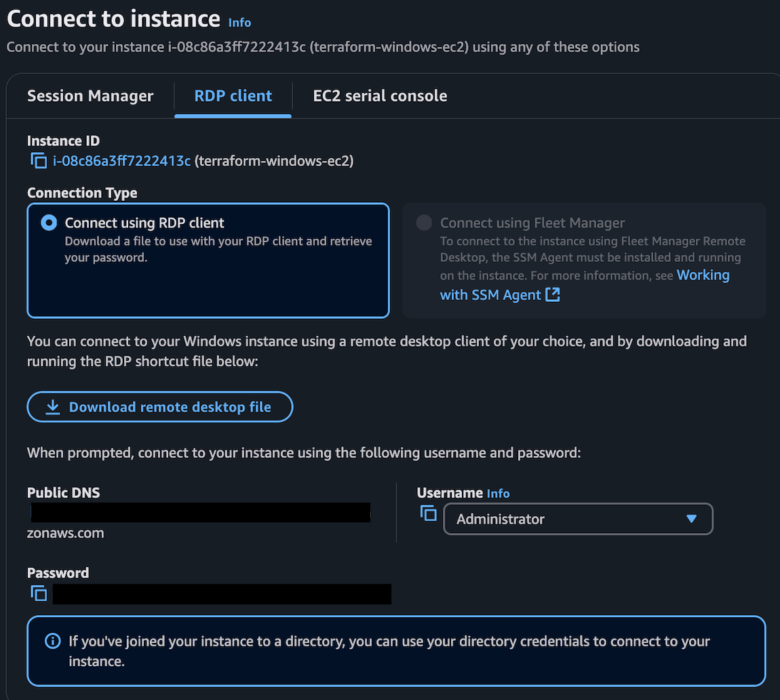Click Info next to Connect to instance heading
This screenshot has height=700, width=780.
[x=239, y=22]
